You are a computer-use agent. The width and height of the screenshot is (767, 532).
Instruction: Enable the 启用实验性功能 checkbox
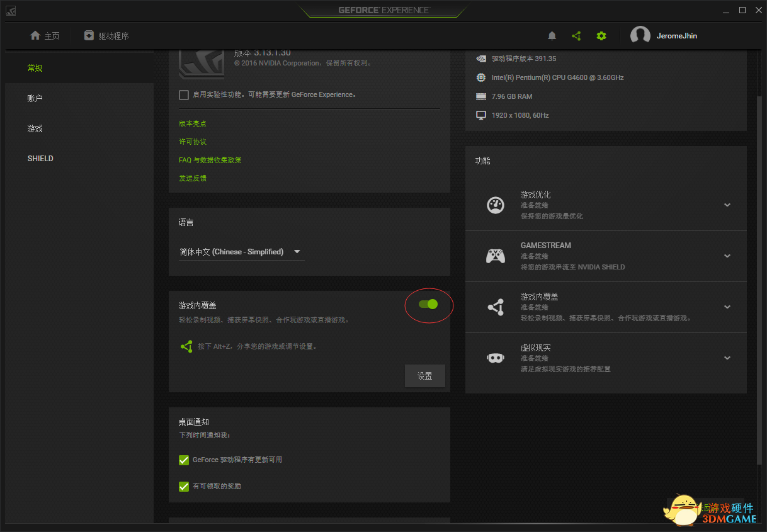[x=184, y=94]
